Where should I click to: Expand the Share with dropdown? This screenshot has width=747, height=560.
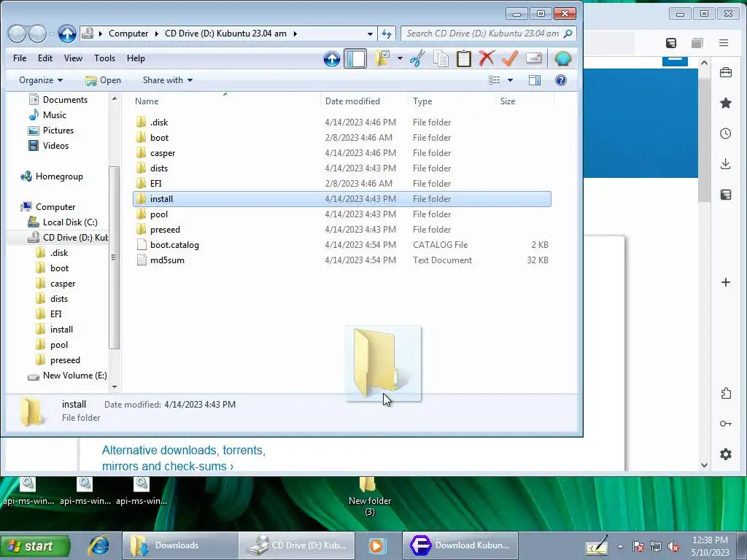coord(168,80)
